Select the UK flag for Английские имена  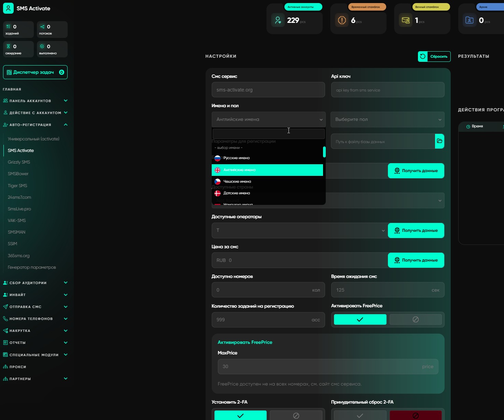point(218,170)
